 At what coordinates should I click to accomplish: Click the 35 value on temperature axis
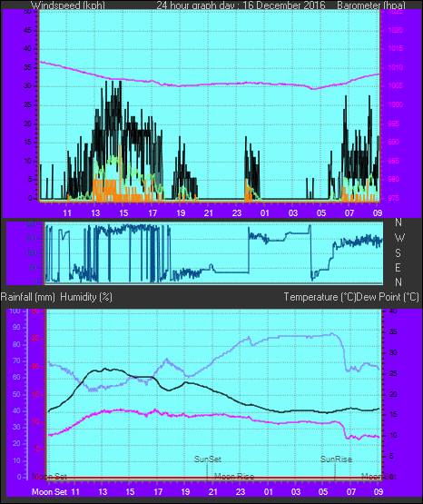coord(393,332)
